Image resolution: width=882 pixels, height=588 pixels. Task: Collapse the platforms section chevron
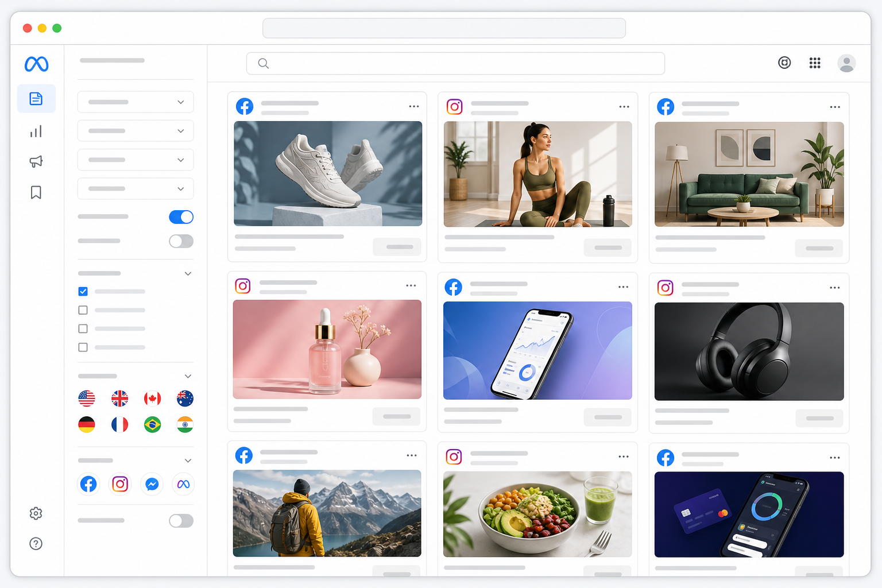point(188,461)
